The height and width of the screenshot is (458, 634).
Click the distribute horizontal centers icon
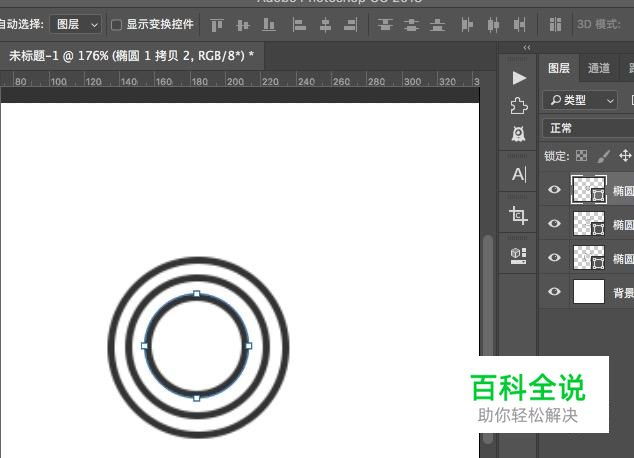point(493,25)
